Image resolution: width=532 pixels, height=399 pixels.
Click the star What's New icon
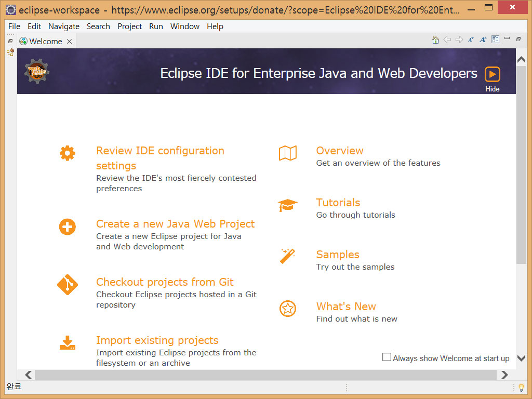pyautogui.click(x=288, y=309)
